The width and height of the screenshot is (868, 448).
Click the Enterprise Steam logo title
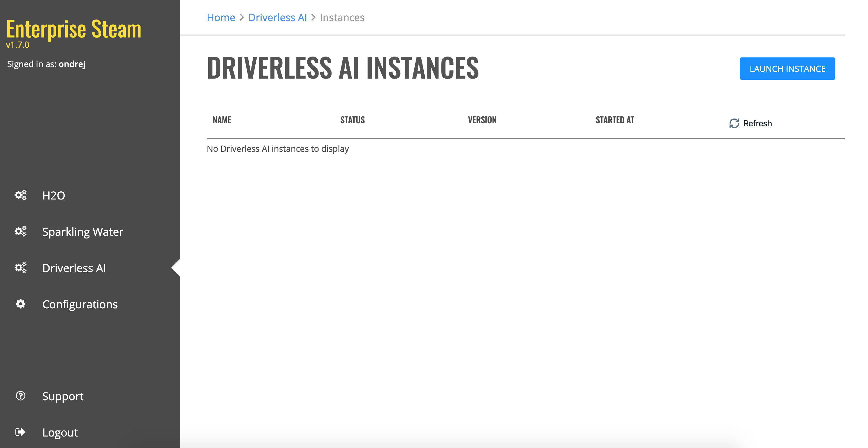click(x=74, y=29)
